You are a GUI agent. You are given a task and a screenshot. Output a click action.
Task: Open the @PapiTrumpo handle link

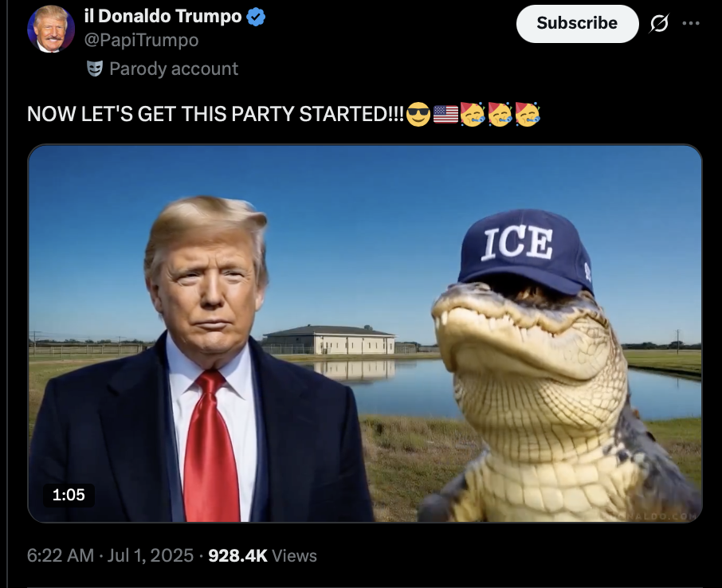click(141, 41)
